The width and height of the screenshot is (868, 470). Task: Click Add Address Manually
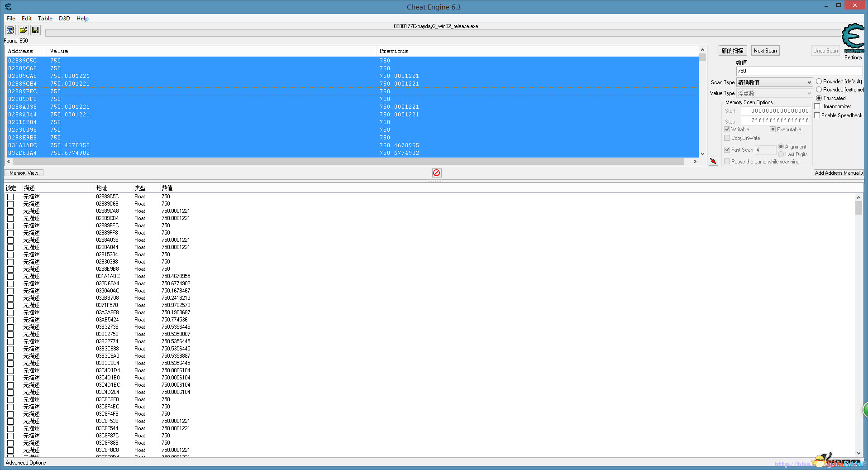[x=839, y=173]
